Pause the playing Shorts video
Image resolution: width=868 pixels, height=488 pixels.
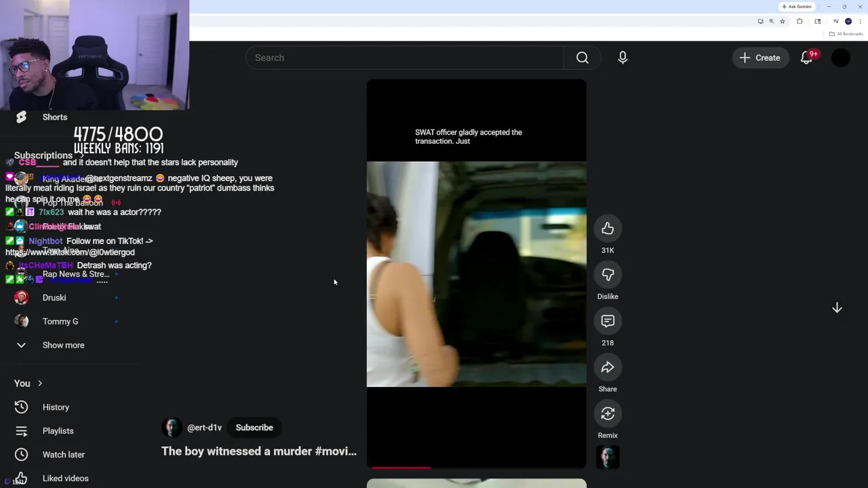point(476,274)
